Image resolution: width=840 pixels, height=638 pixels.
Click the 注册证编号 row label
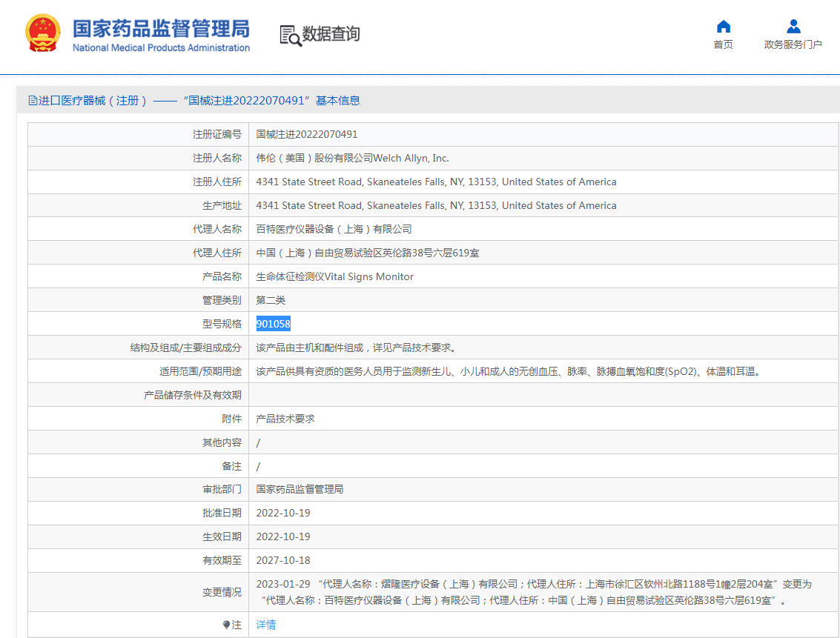click(217, 134)
